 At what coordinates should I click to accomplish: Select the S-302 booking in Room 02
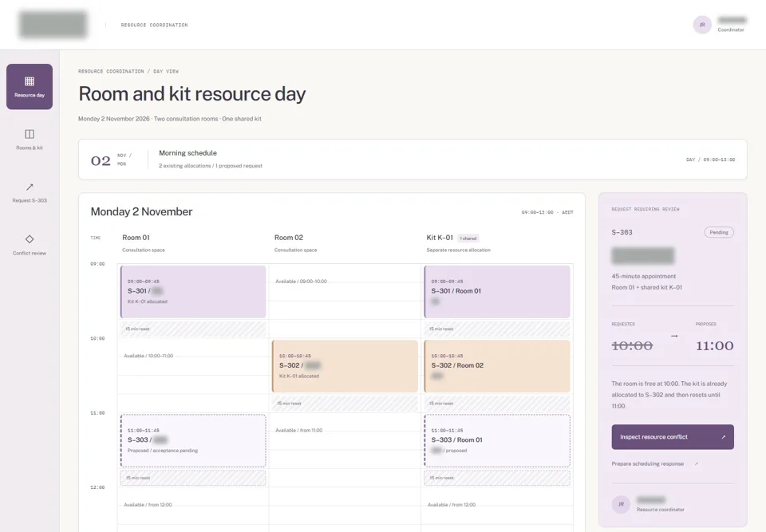pyautogui.click(x=345, y=366)
